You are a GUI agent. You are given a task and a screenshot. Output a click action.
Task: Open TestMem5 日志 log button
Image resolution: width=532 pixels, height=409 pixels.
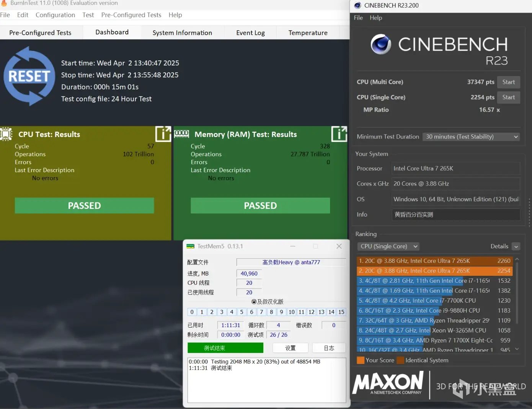329,348
